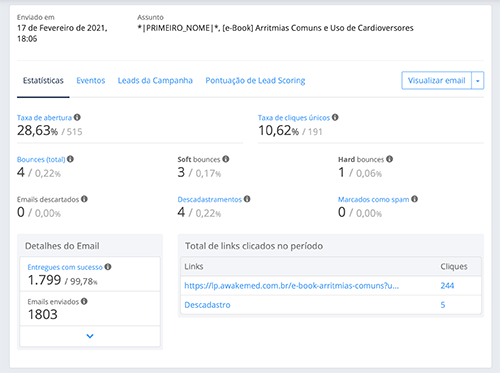The width and height of the screenshot is (500, 373).
Task: Open the Descadastramentos link
Action: [x=210, y=199]
